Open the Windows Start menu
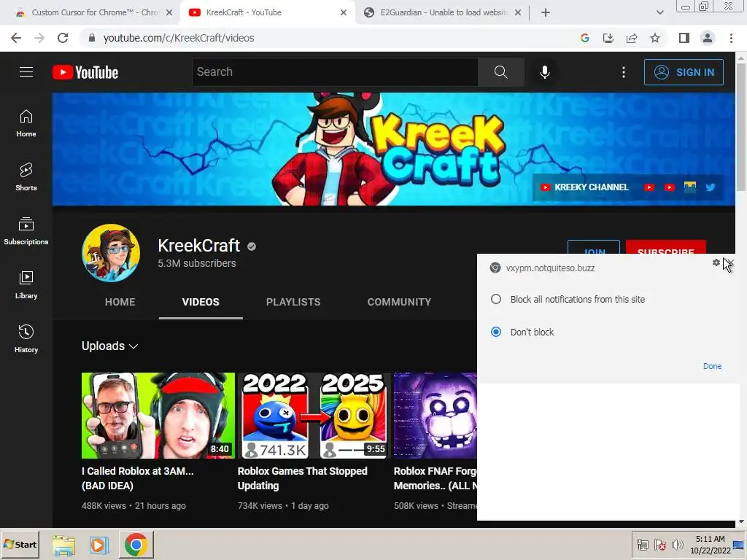Viewport: 747px width, 560px height. [x=20, y=544]
